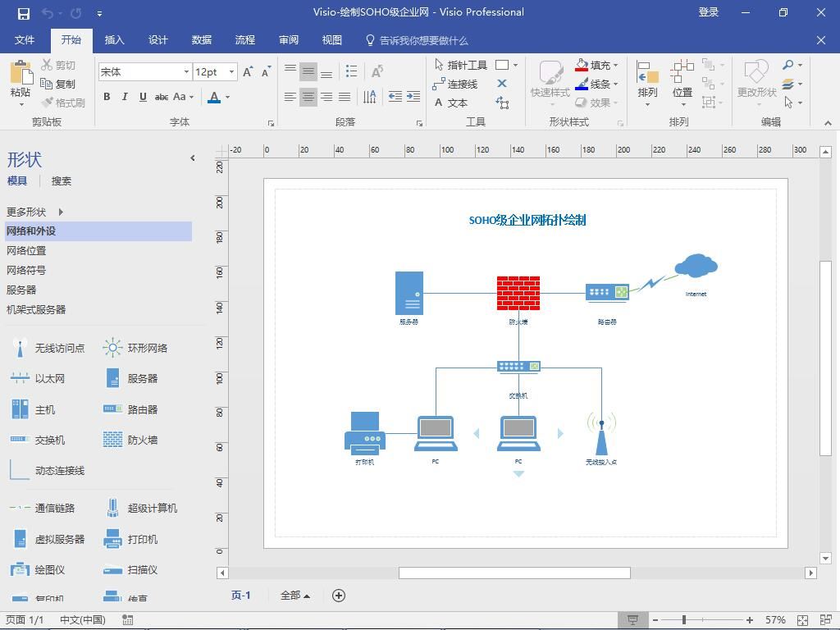
Task: Click the Internet cloud shape on canvas
Action: pyautogui.click(x=696, y=266)
